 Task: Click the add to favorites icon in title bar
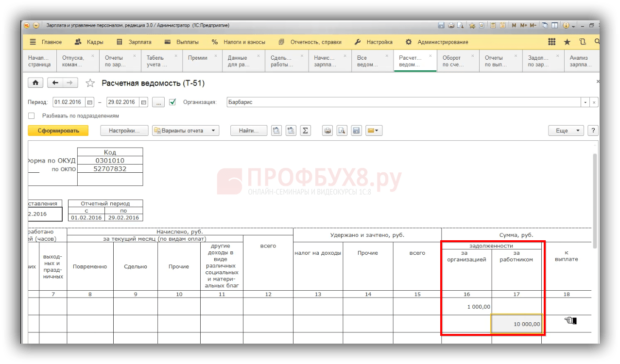pos(472,25)
